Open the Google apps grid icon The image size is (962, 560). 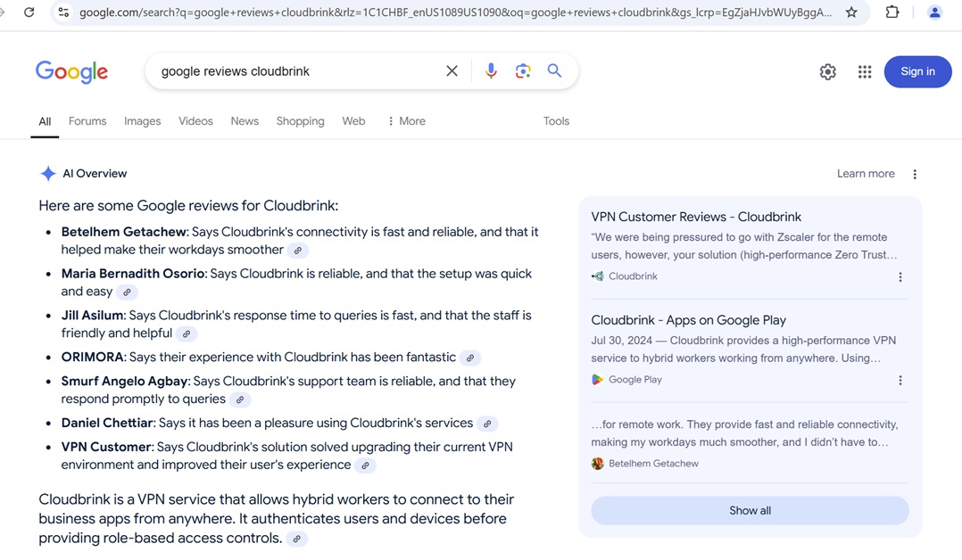[x=865, y=71]
